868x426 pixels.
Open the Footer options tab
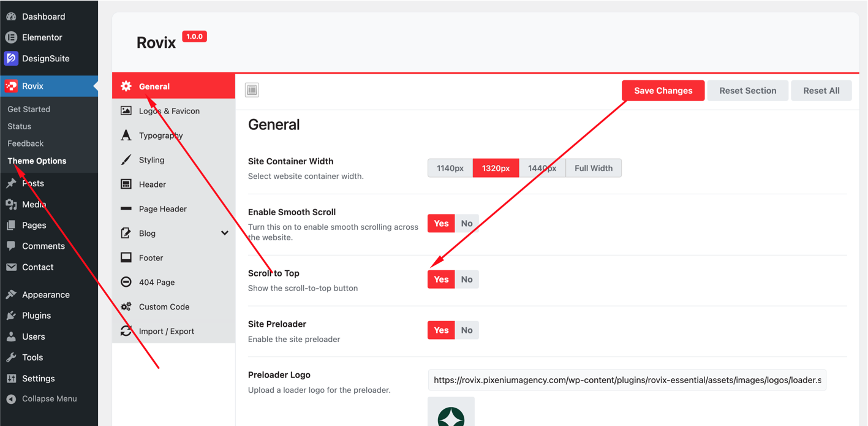coord(174,257)
